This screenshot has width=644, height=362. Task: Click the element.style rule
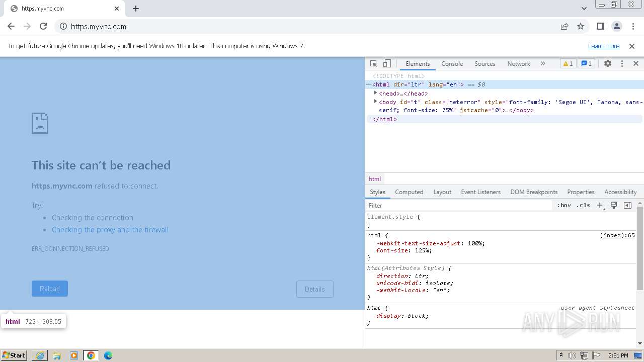pos(393,217)
